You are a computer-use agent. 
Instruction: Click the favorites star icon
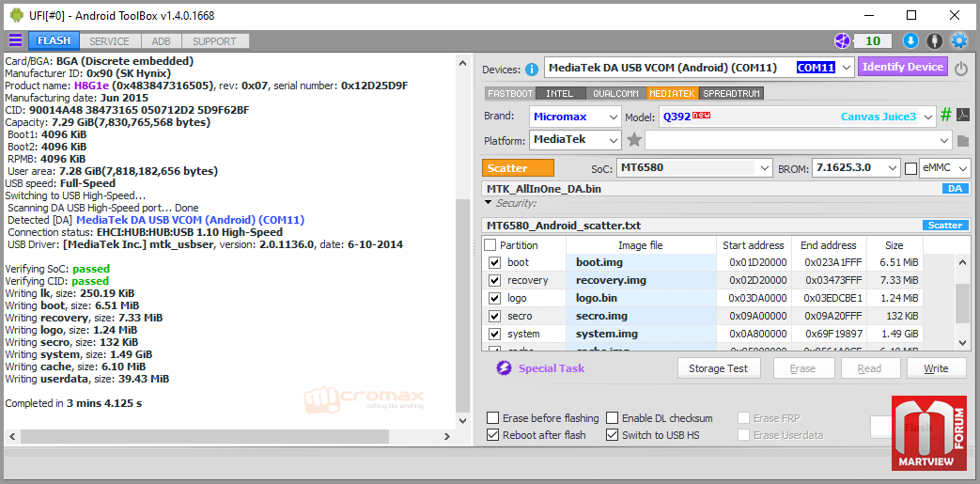coord(634,139)
